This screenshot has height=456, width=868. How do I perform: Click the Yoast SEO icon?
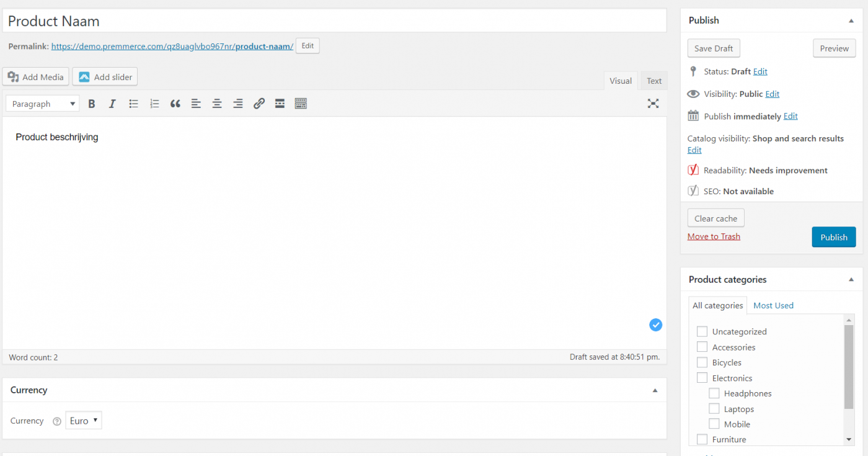pos(693,191)
